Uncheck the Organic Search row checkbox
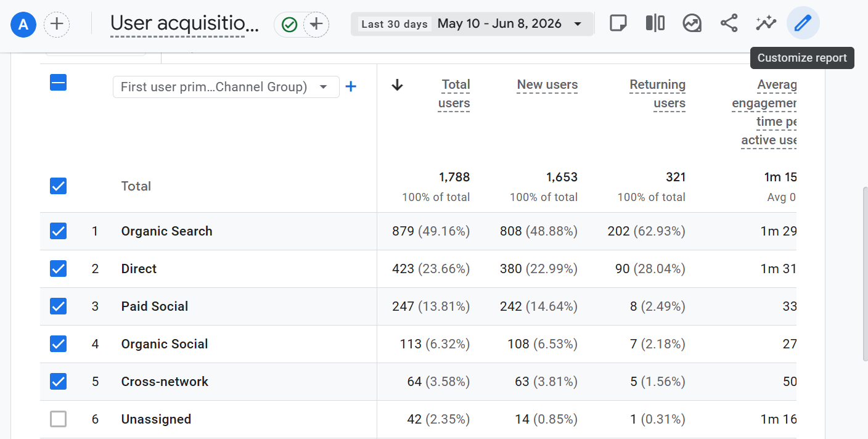868x439 pixels. pos(58,231)
